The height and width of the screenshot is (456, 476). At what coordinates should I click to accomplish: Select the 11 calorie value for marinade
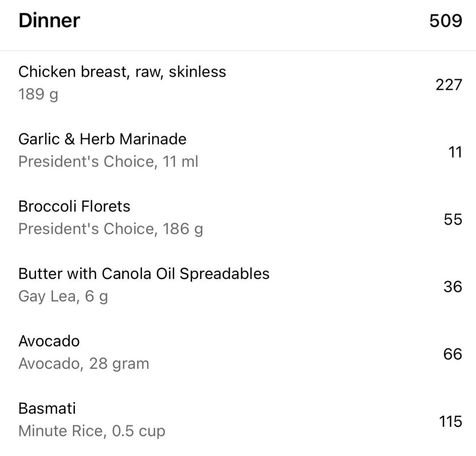(x=455, y=152)
